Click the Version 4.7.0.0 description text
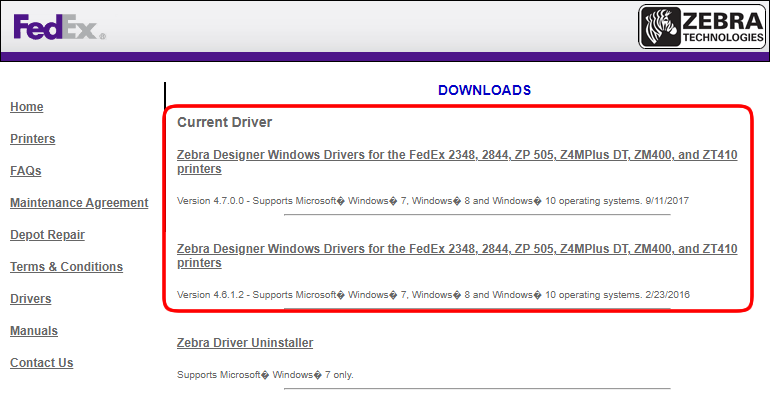Viewport: 770px width, 400px height. 432,201
